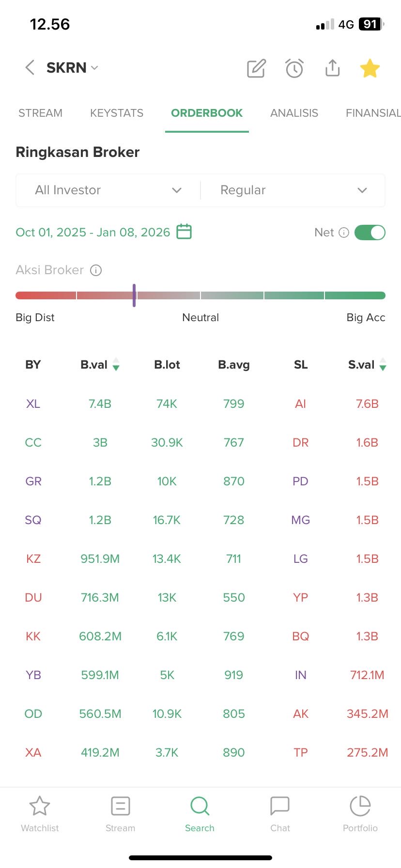Switch to the KEYSTATS tab

pos(117,113)
